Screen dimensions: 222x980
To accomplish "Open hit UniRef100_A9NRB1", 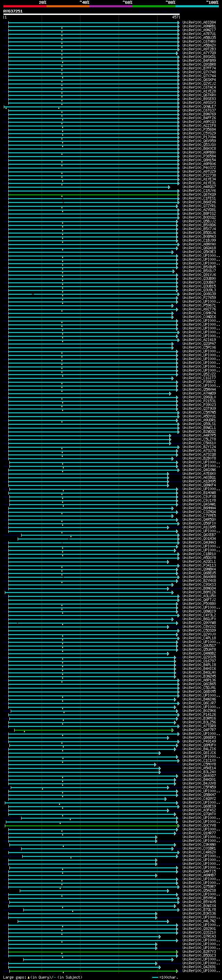I will [x=199, y=26].
